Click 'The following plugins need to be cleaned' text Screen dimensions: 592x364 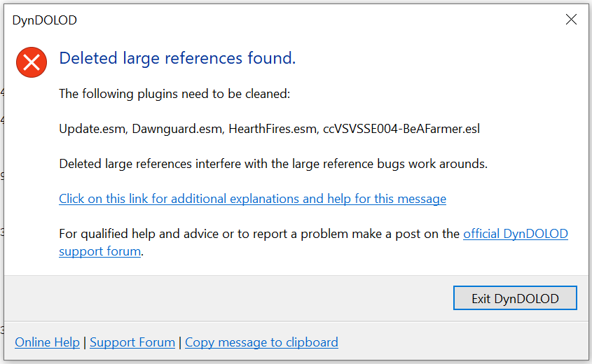tap(174, 94)
